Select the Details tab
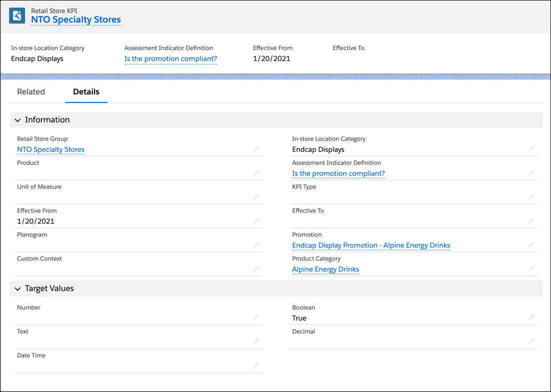The image size is (551, 392). [x=86, y=92]
